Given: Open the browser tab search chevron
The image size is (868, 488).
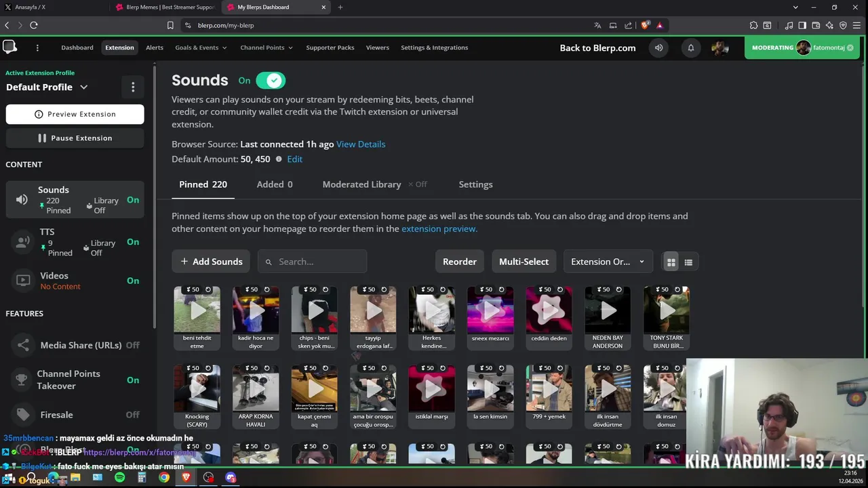Looking at the screenshot, I should pyautogui.click(x=795, y=7).
